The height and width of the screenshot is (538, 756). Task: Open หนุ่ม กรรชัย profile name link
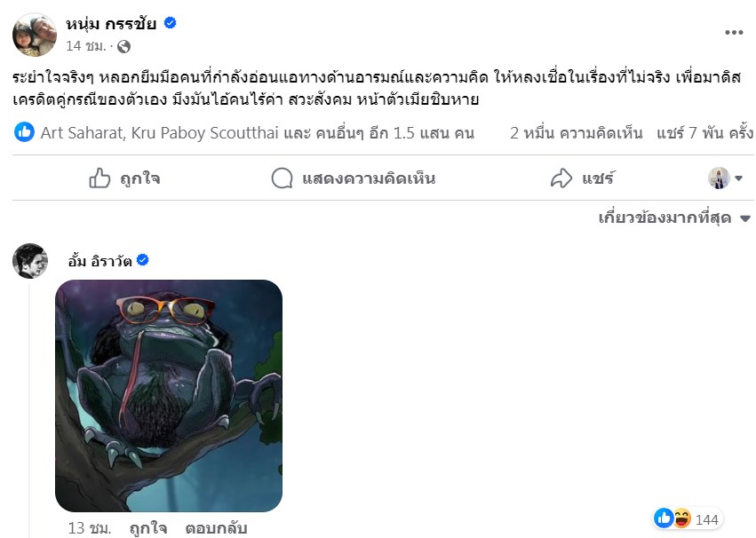point(111,23)
